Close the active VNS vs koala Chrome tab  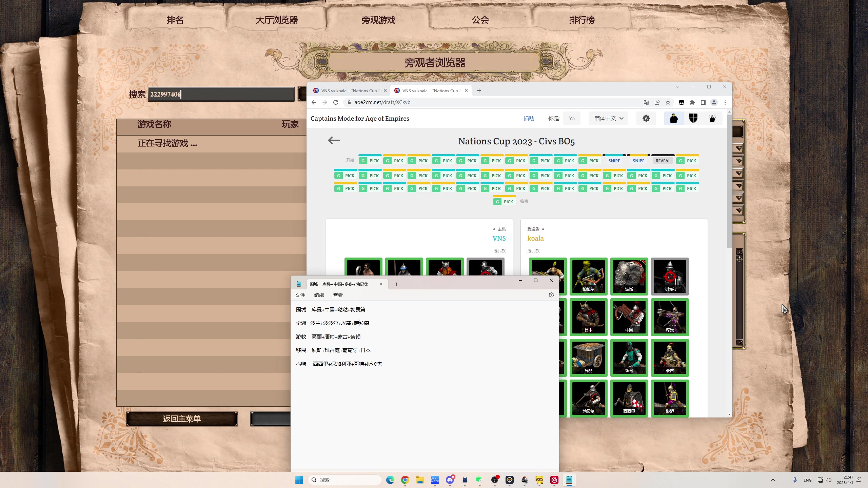click(466, 90)
